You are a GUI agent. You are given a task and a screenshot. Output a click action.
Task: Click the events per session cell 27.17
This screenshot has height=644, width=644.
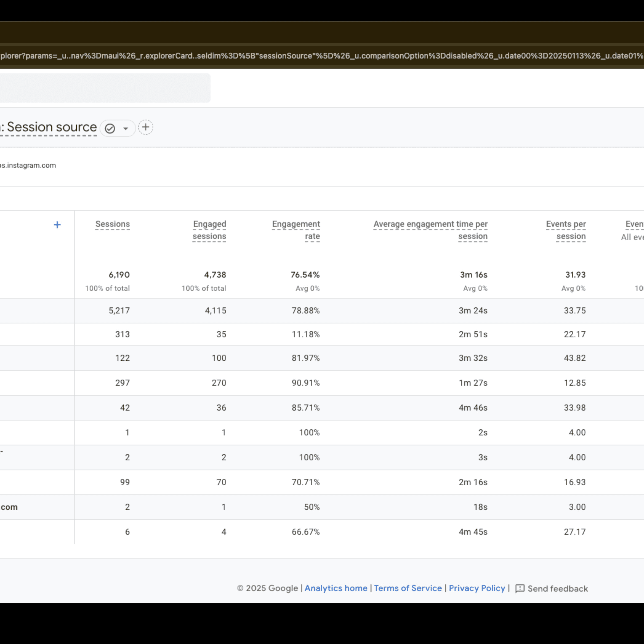click(x=575, y=532)
